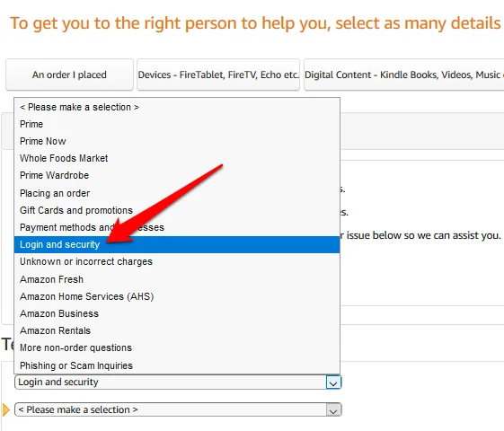Select the 'Prime Now' option

click(177, 141)
